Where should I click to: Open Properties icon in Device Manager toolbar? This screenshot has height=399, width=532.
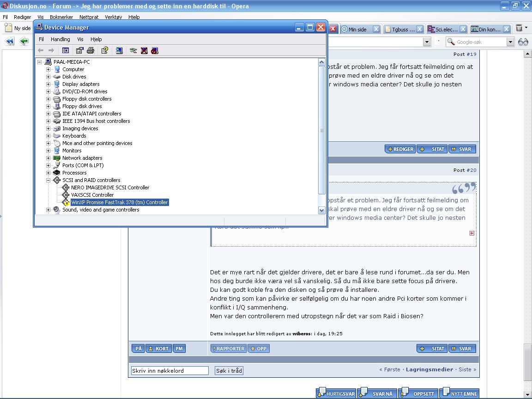coord(79,50)
